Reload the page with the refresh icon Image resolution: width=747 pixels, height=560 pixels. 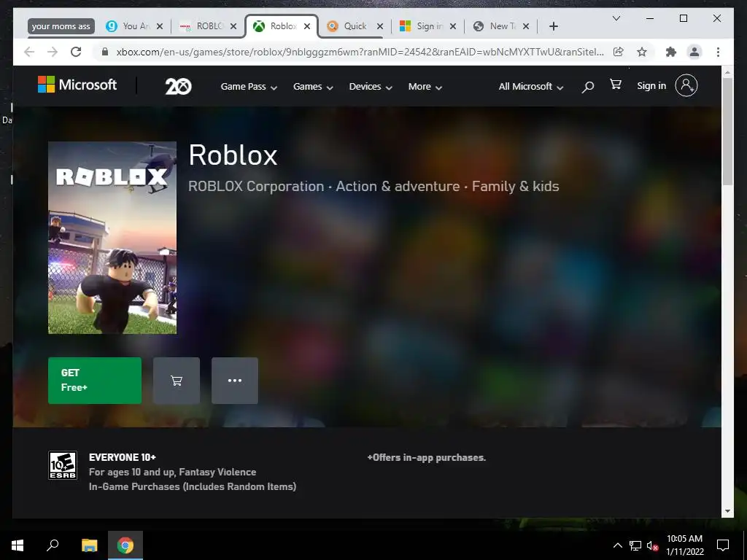pos(76,52)
